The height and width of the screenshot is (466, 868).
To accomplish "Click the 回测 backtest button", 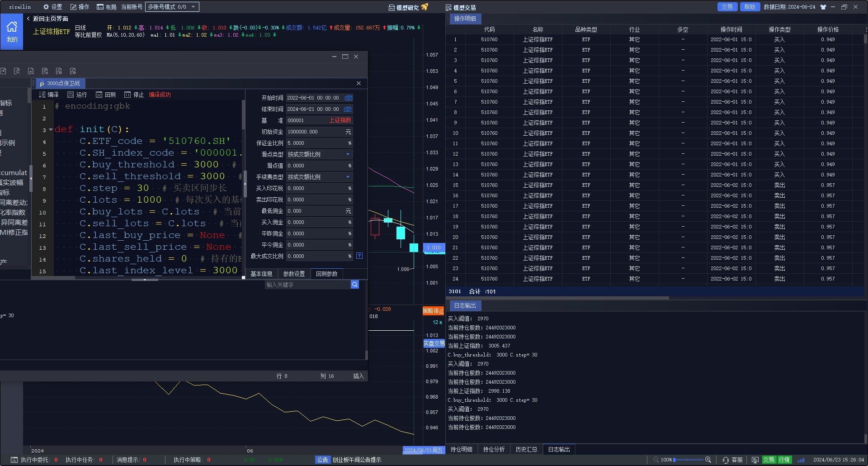I will click(x=105, y=95).
